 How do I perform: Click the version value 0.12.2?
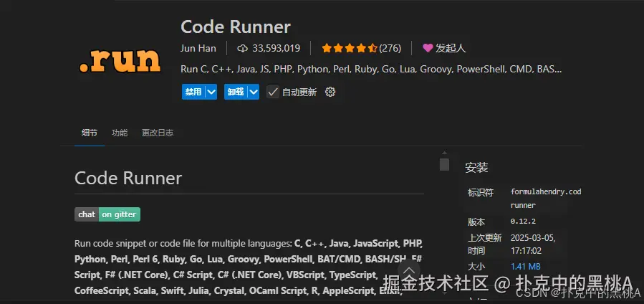pyautogui.click(x=523, y=222)
